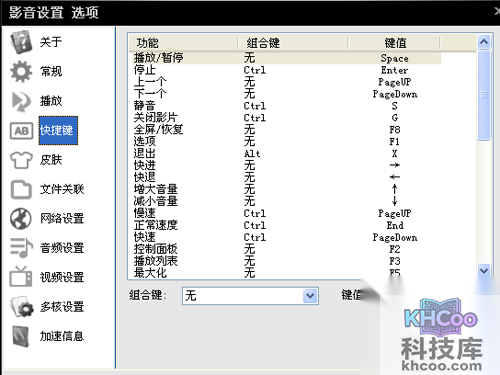Click the Multi-core settings icon
Viewport: 500px width, 375px height.
[22, 307]
